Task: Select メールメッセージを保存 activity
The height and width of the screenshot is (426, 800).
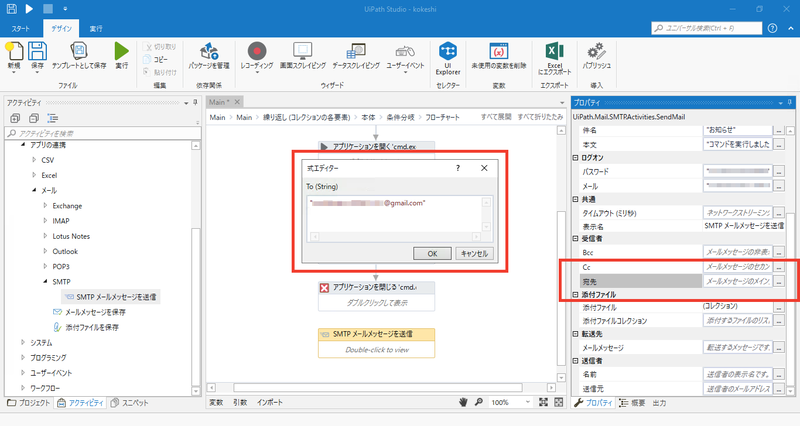Action: 89,312
